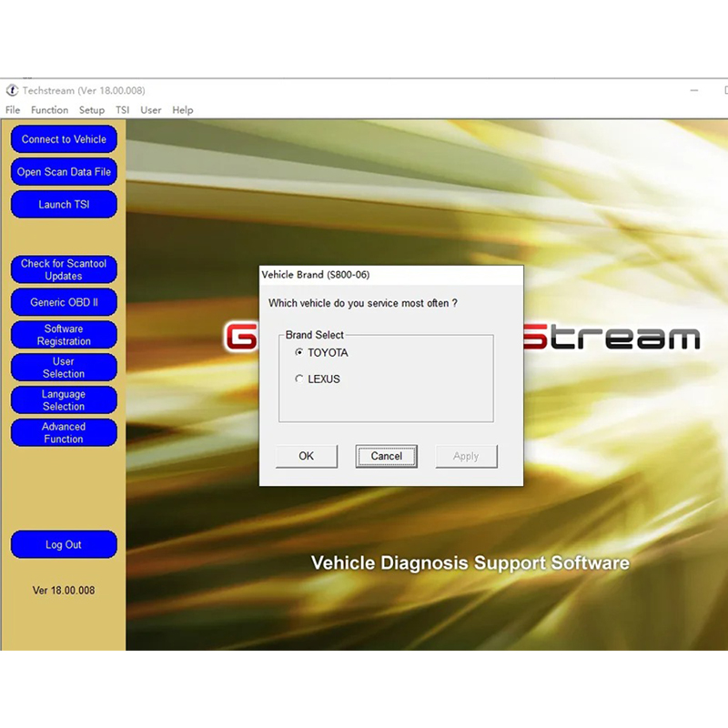Click the Log Out button
Screen dimensions: 728x728
(64, 544)
